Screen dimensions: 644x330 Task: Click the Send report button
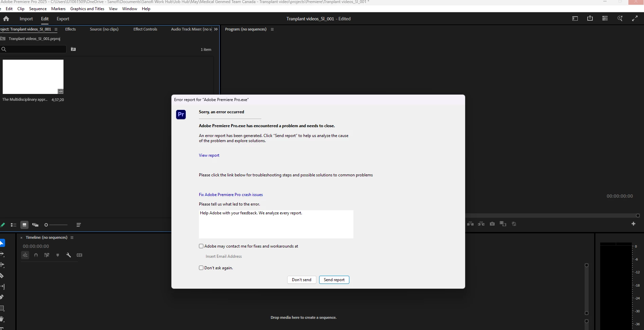[x=334, y=280]
